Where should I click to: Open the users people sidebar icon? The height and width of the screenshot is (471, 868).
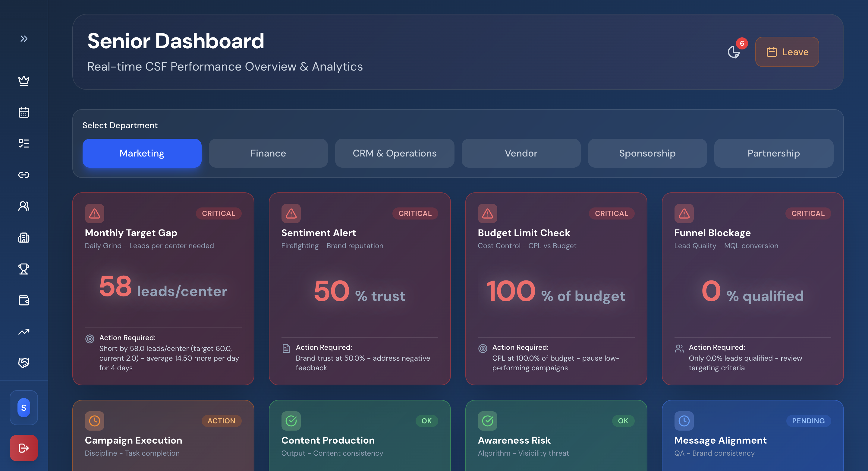pos(24,206)
